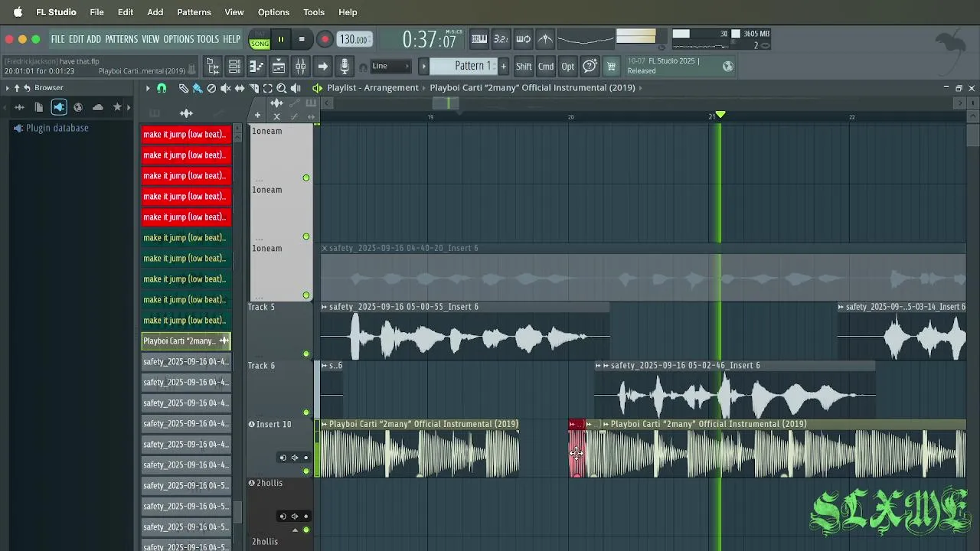Open the inner OPTIONS menu in FL toolbar
The image size is (980, 551).
(x=178, y=39)
